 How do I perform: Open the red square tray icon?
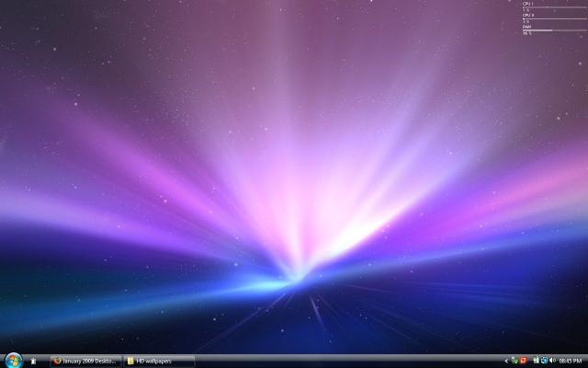523,361
